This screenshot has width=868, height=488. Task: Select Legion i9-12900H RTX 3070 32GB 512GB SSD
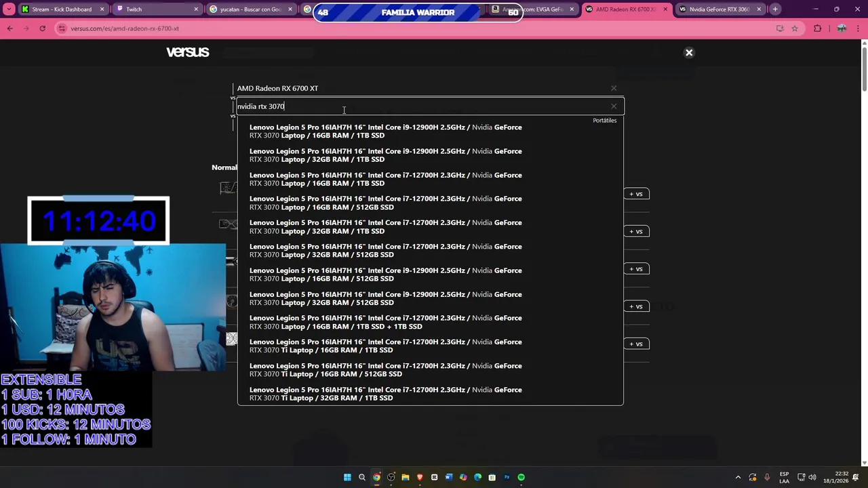430,298
